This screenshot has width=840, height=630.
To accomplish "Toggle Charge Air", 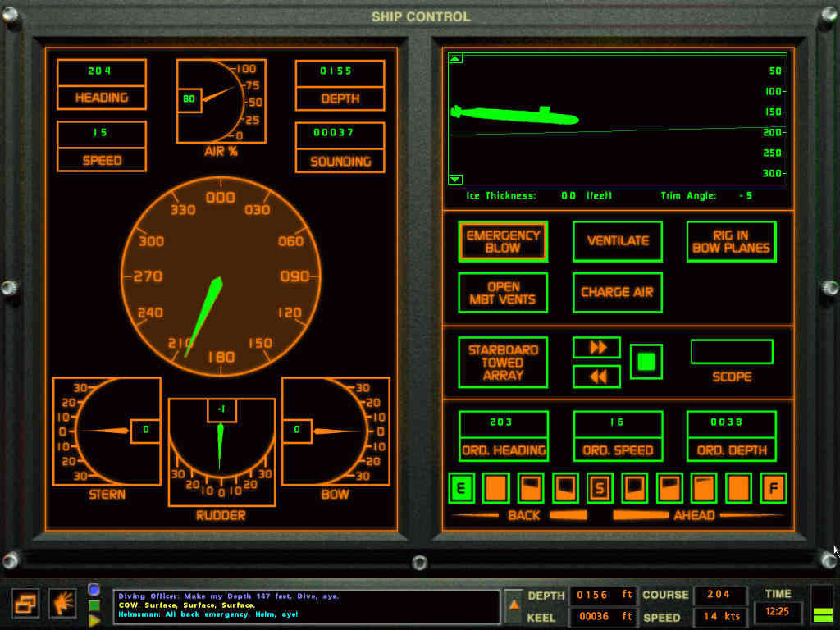I will click(x=618, y=293).
